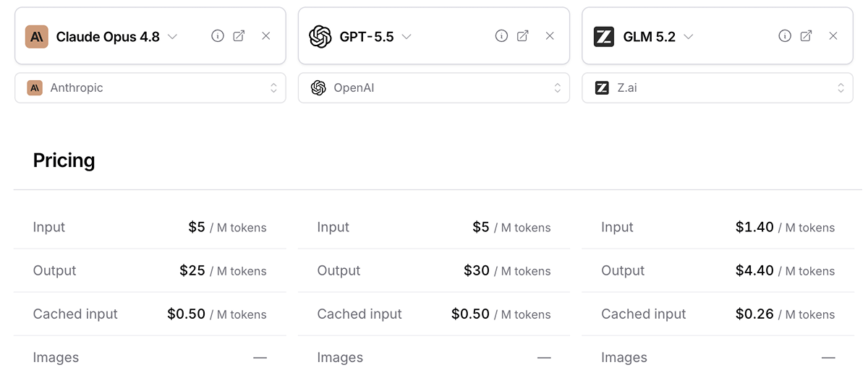Screen dimensions: 868x391
Task: Click the OpenAI logo on the GPT-5.5 card
Action: pyautogui.click(x=320, y=36)
